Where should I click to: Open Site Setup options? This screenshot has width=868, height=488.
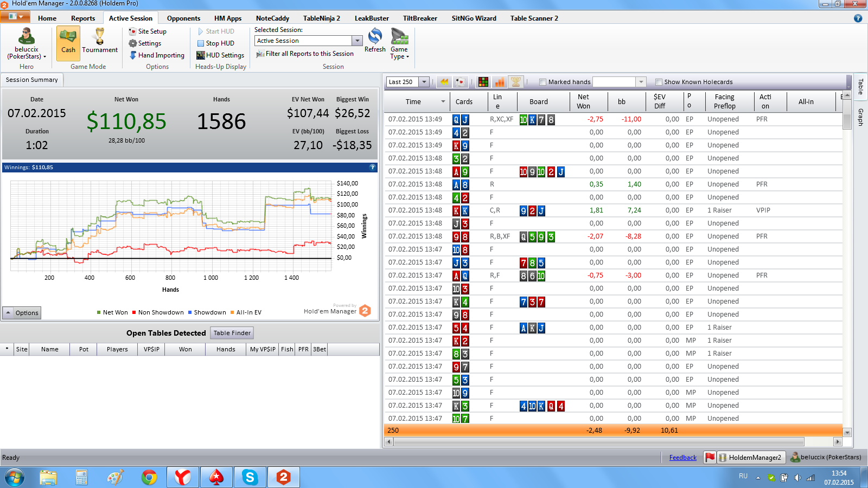(x=148, y=31)
